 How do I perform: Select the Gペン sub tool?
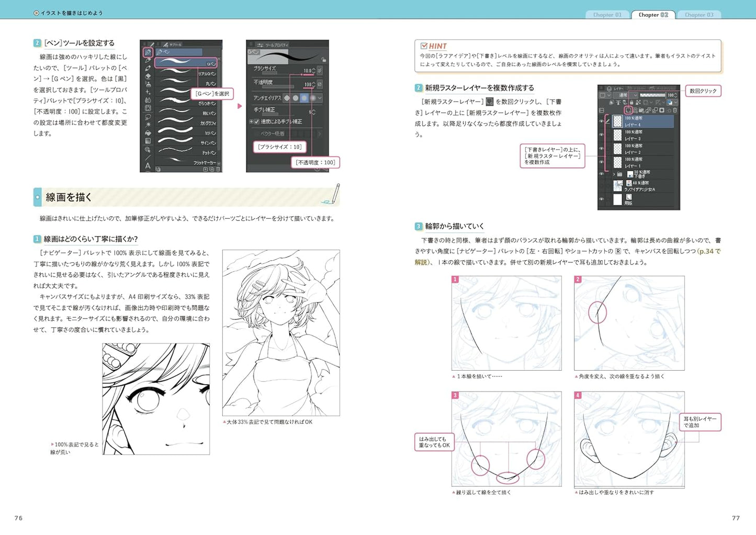186,63
